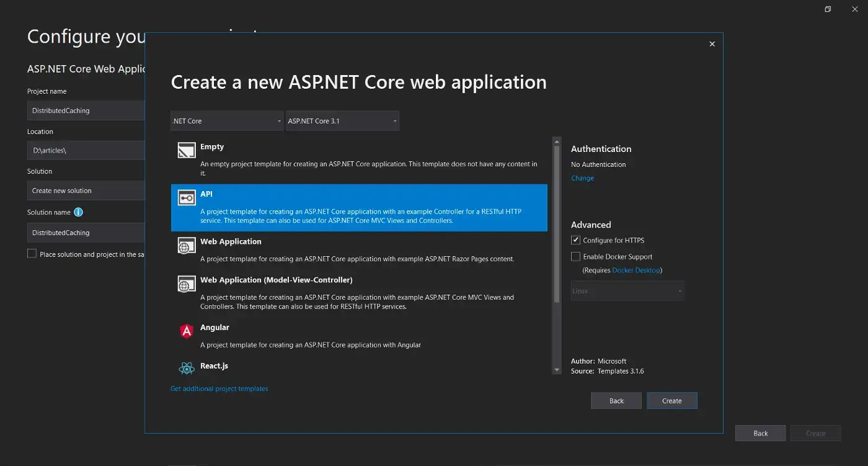
Task: Select the API template title
Action: 206,194
